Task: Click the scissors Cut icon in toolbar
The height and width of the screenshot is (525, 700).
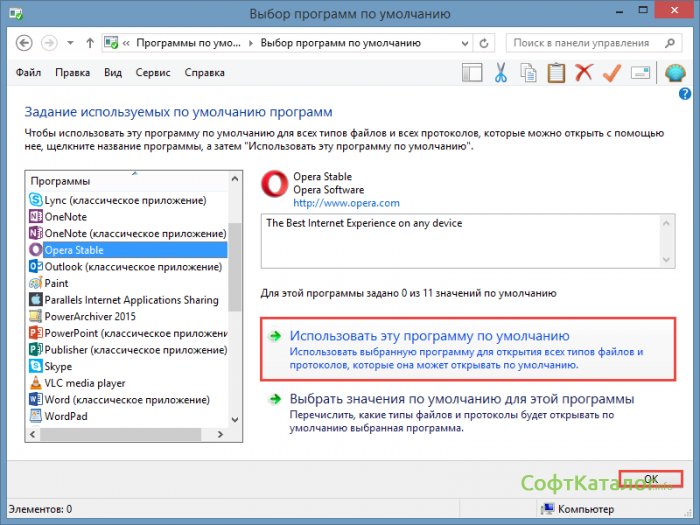Action: 502,72
